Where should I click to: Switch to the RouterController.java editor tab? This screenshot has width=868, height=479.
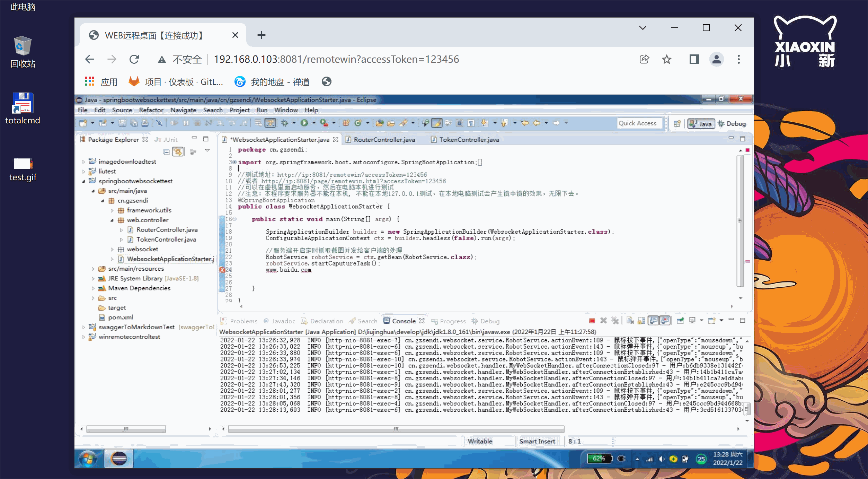point(384,140)
